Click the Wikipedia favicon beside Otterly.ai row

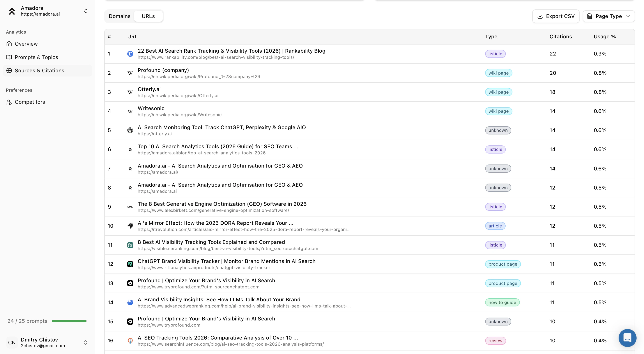click(130, 92)
